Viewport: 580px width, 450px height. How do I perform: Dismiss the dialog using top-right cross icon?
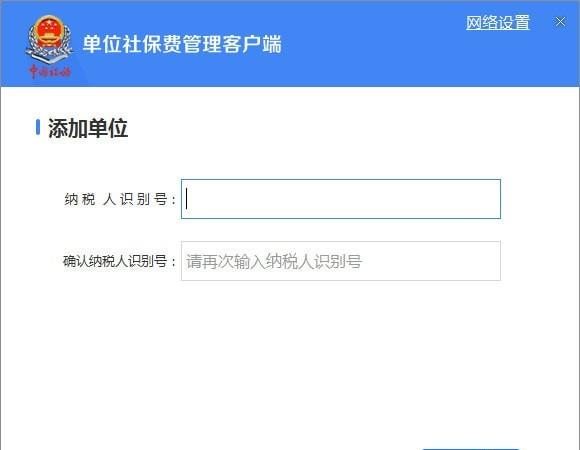coord(560,22)
